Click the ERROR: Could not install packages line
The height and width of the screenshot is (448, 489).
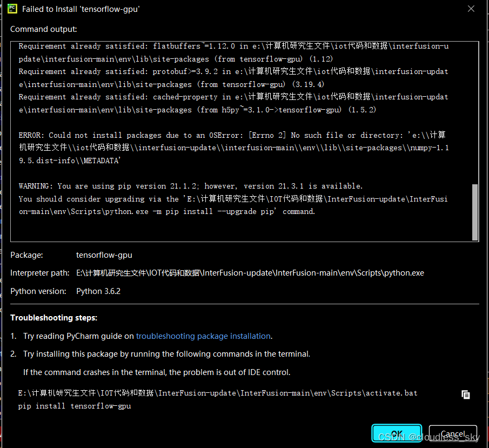(232, 135)
